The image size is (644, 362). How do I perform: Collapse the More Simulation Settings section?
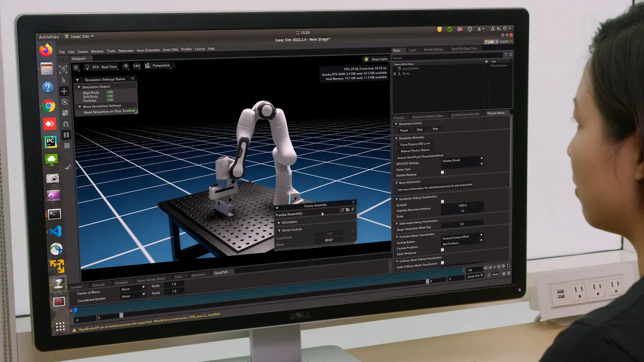79,106
